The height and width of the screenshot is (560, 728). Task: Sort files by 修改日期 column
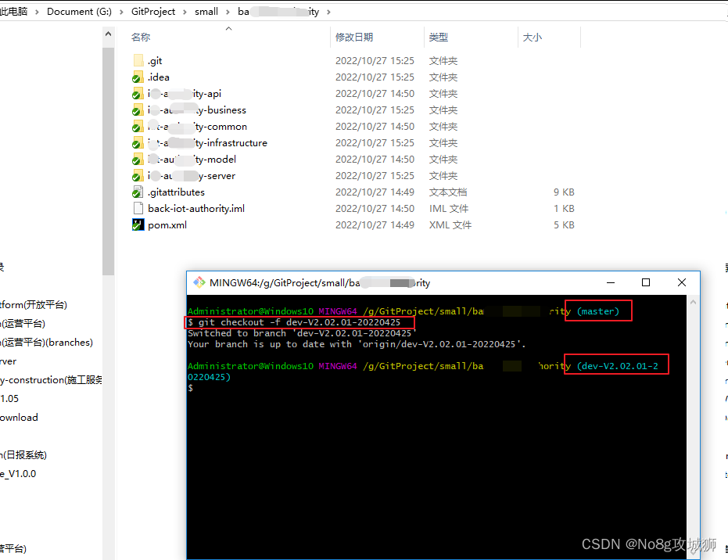pyautogui.click(x=354, y=37)
